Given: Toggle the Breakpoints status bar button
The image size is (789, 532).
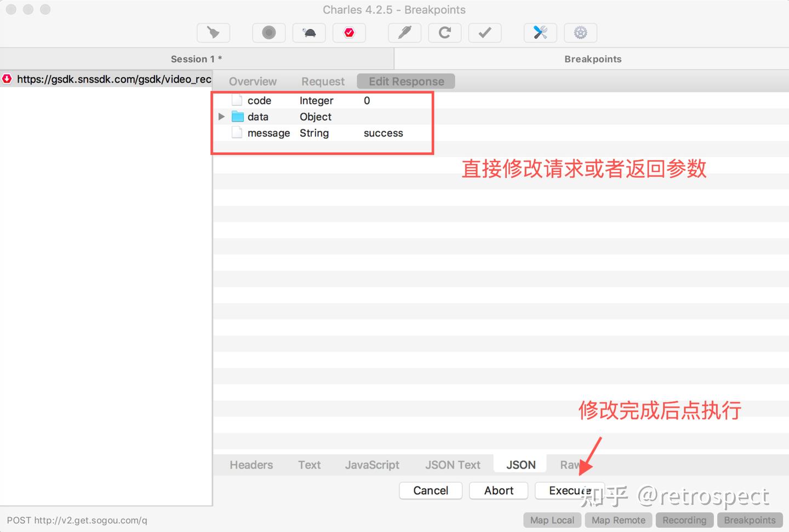Looking at the screenshot, I should coord(750,520).
